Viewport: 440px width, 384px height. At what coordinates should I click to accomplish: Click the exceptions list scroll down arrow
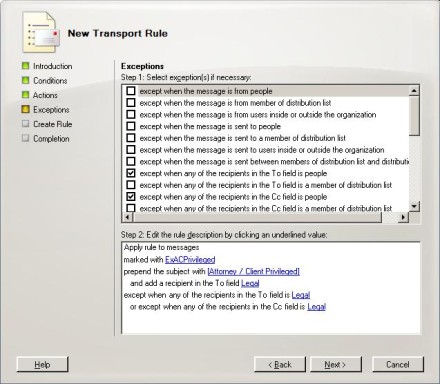tap(414, 207)
